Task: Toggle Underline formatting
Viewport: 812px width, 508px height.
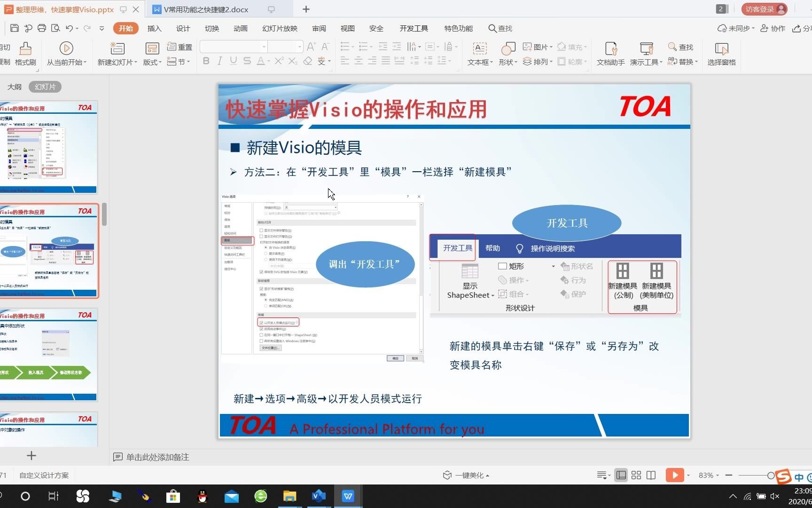Action: [x=233, y=61]
